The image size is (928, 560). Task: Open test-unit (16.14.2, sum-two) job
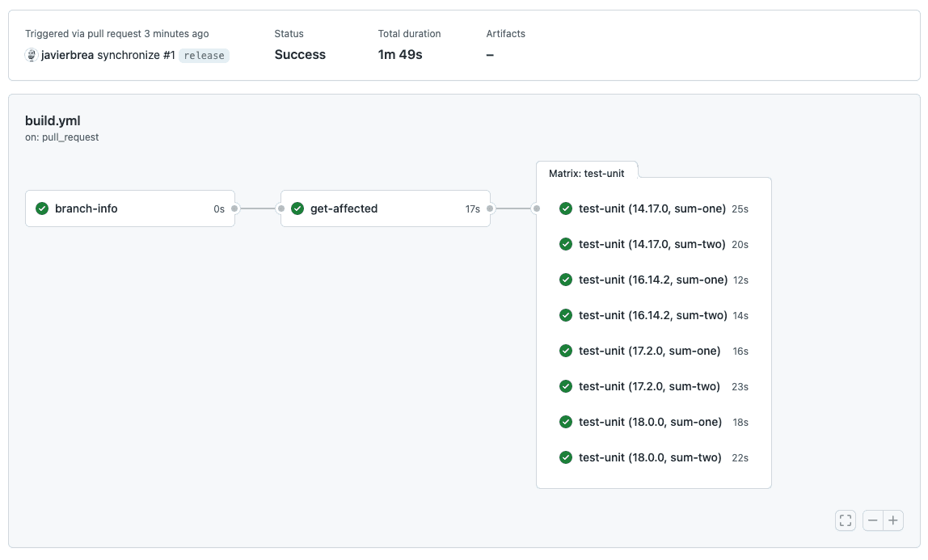pyautogui.click(x=652, y=315)
